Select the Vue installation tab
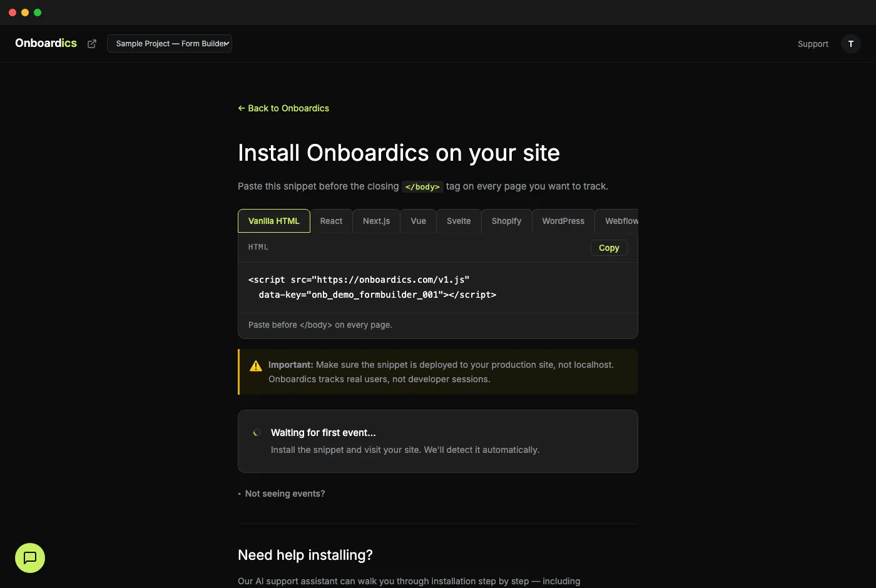This screenshot has width=876, height=588. point(418,221)
